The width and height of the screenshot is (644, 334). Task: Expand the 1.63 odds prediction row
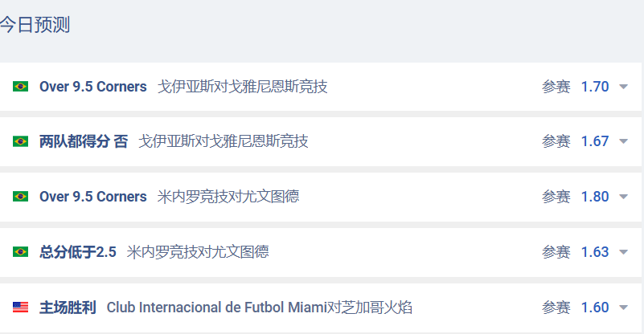(x=623, y=252)
